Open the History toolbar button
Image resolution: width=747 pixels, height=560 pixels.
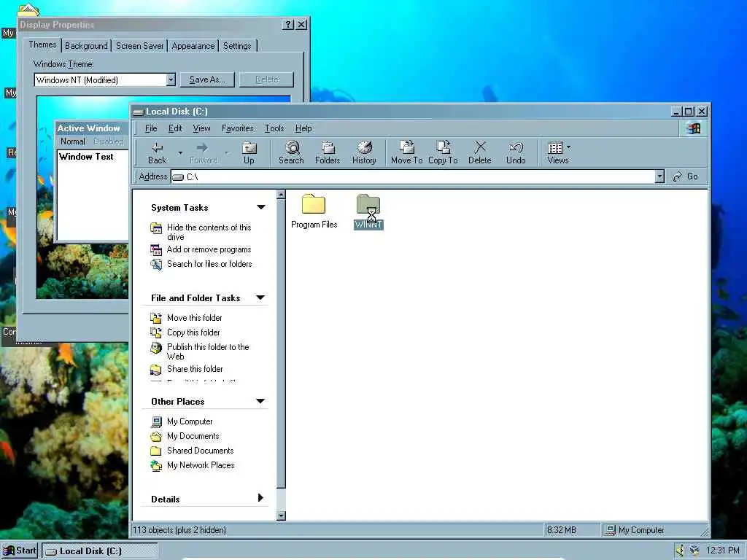[x=364, y=153]
